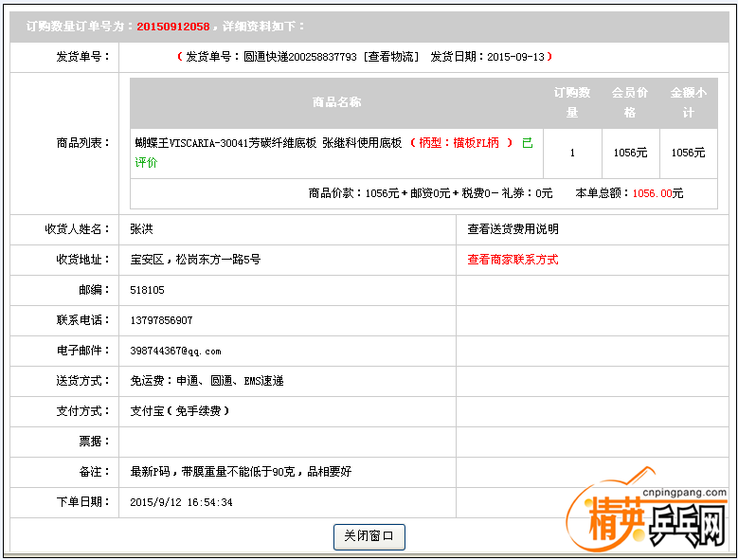Select recipient name 张洪

tap(142, 229)
